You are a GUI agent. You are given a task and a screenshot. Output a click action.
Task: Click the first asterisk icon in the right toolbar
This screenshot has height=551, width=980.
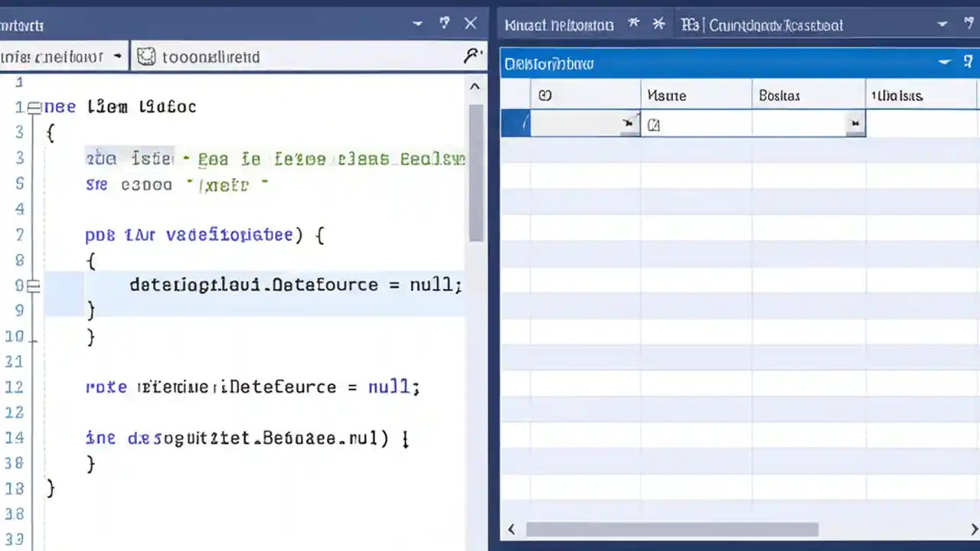(x=633, y=24)
